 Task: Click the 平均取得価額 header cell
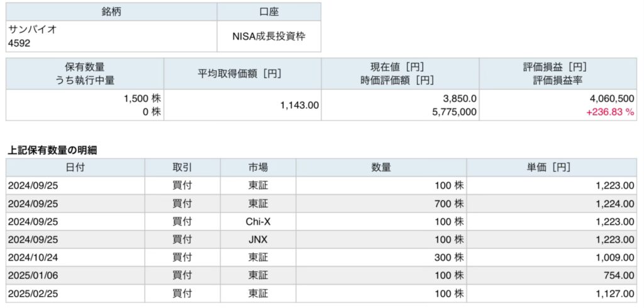(242, 73)
